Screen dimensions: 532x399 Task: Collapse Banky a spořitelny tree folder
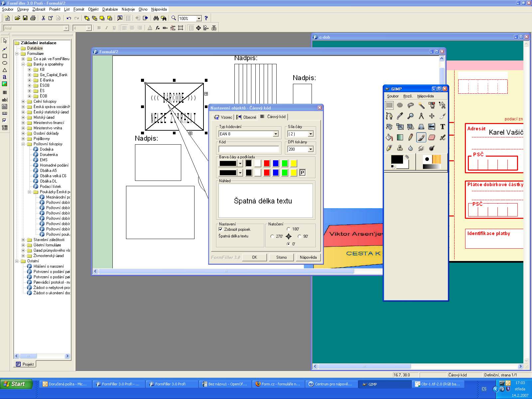[23, 64]
